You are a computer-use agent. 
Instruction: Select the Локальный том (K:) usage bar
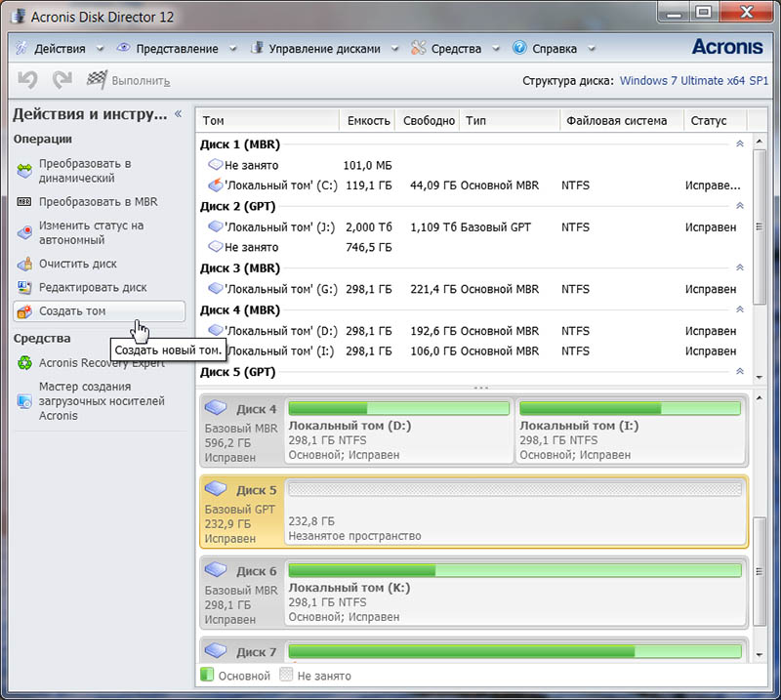click(514, 570)
